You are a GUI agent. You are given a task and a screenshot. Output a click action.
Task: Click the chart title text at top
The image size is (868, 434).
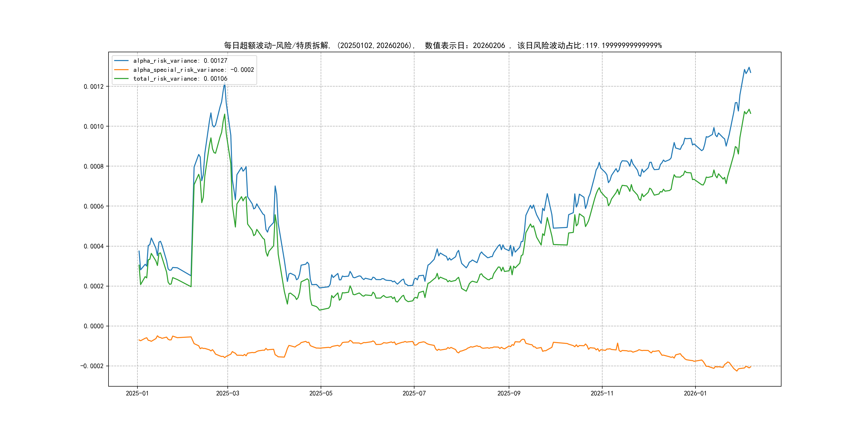(442, 46)
